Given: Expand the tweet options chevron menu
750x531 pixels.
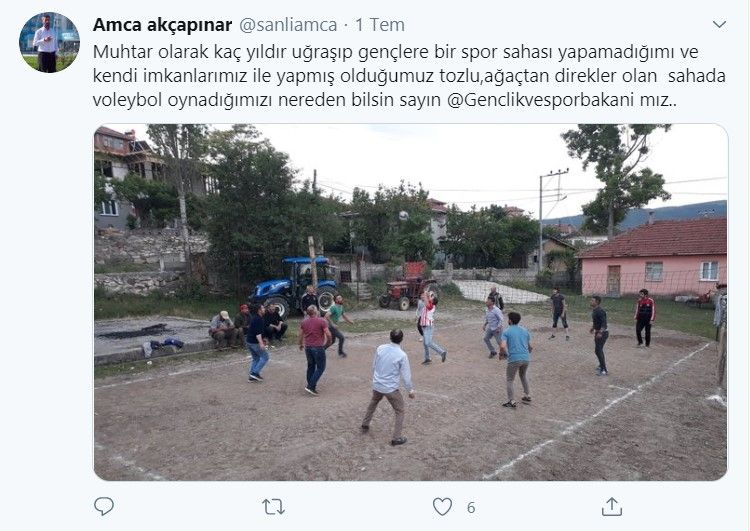Looking at the screenshot, I should point(719,24).
